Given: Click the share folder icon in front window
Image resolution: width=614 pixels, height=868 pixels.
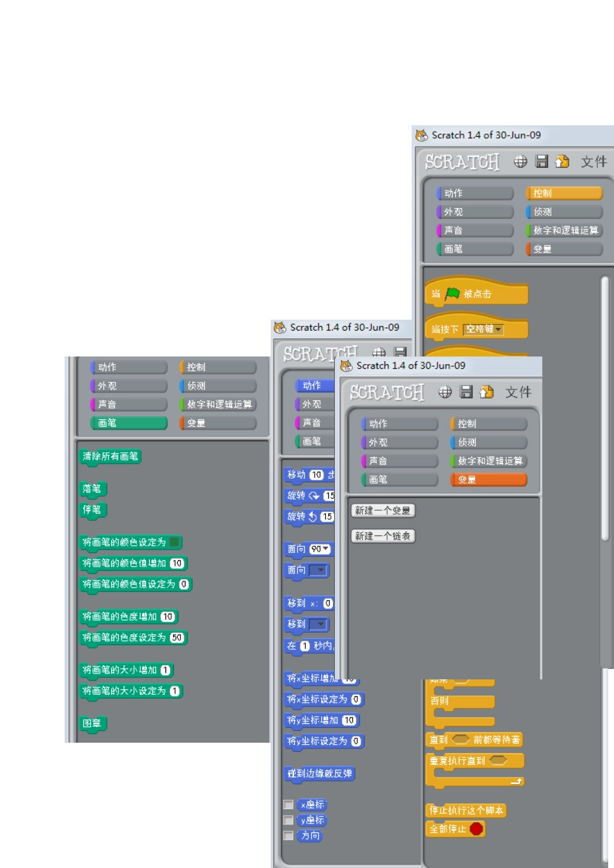Looking at the screenshot, I should click(x=487, y=392).
